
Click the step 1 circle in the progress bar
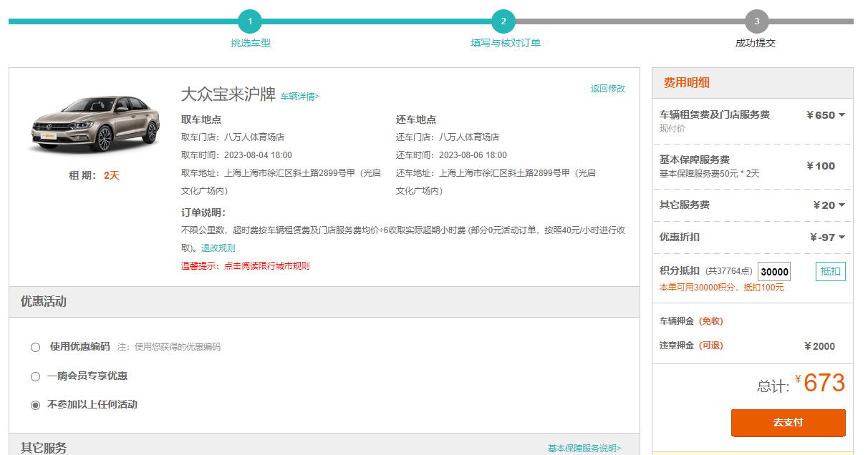[x=250, y=21]
